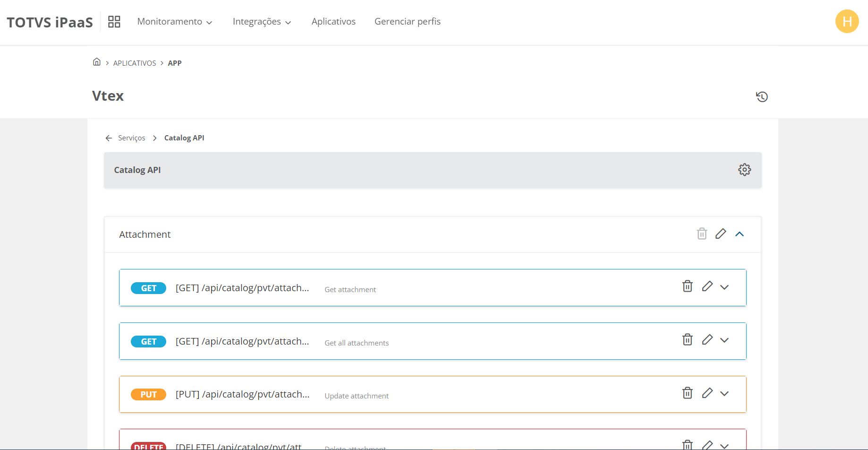Click the history clock icon

(x=762, y=97)
